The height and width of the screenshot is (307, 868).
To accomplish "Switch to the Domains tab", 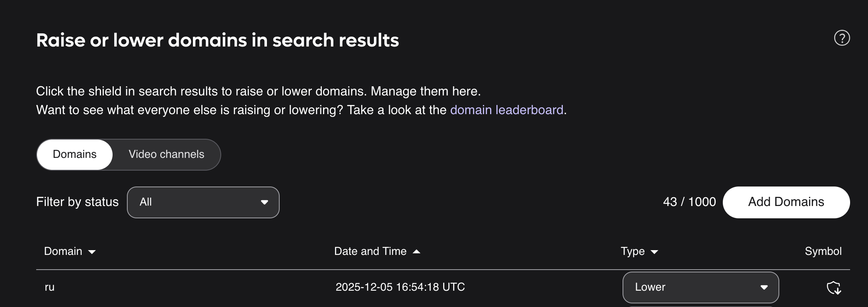I will 75,154.
